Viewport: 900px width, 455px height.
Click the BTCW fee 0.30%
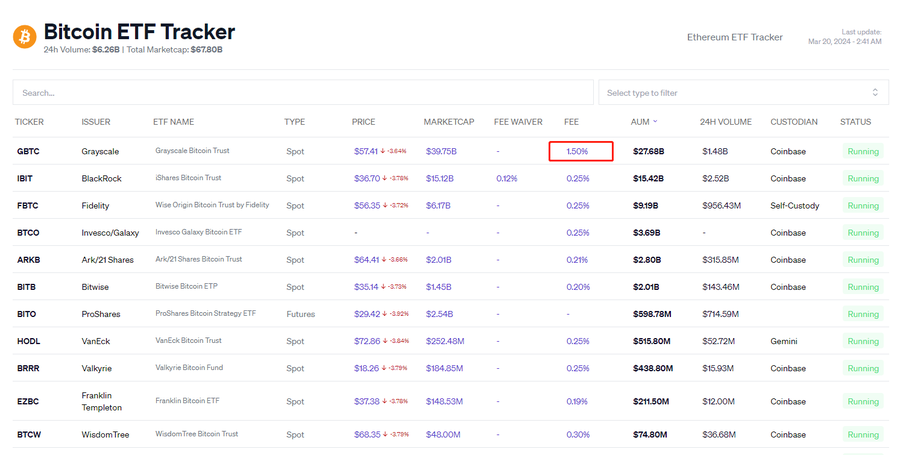[578, 434]
